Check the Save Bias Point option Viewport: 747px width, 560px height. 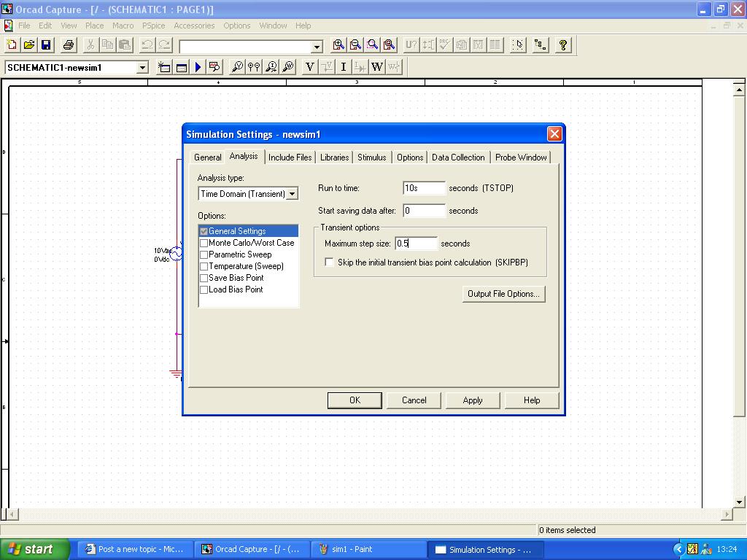click(204, 278)
